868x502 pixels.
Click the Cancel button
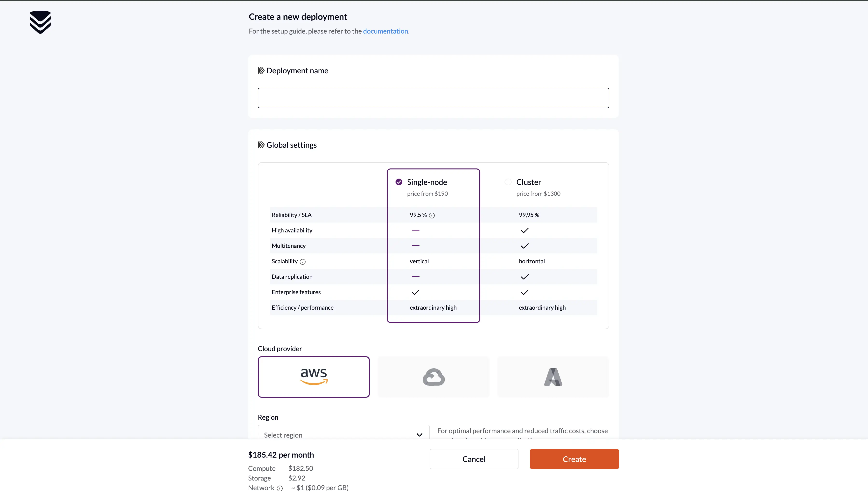[474, 459]
